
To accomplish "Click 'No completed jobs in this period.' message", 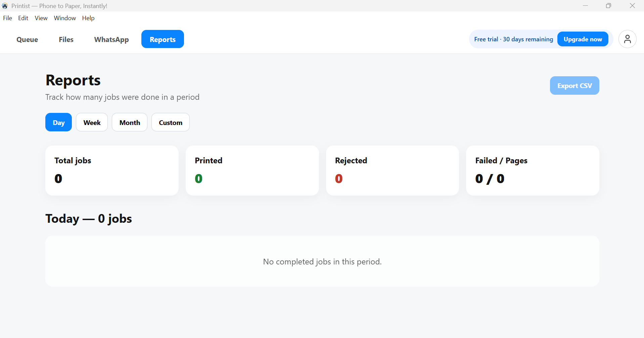I will point(322,262).
